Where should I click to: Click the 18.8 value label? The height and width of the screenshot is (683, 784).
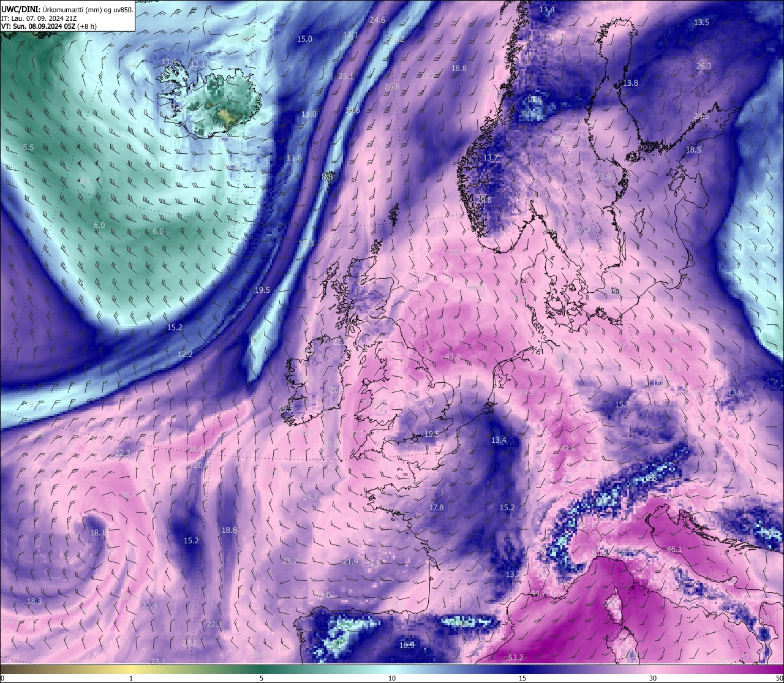459,69
